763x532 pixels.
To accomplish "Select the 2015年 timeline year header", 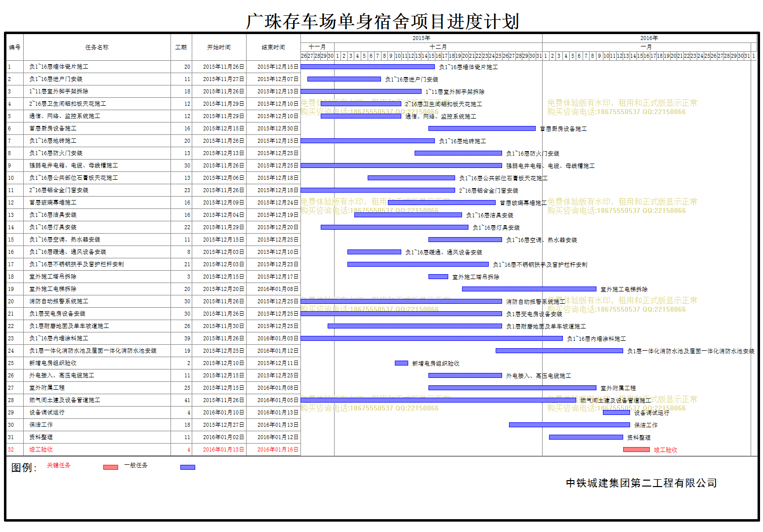I will (x=422, y=38).
